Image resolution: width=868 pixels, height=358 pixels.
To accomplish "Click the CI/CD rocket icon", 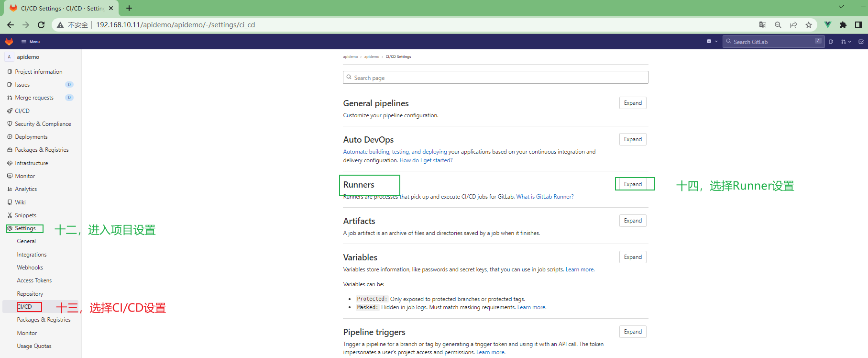I will point(10,111).
